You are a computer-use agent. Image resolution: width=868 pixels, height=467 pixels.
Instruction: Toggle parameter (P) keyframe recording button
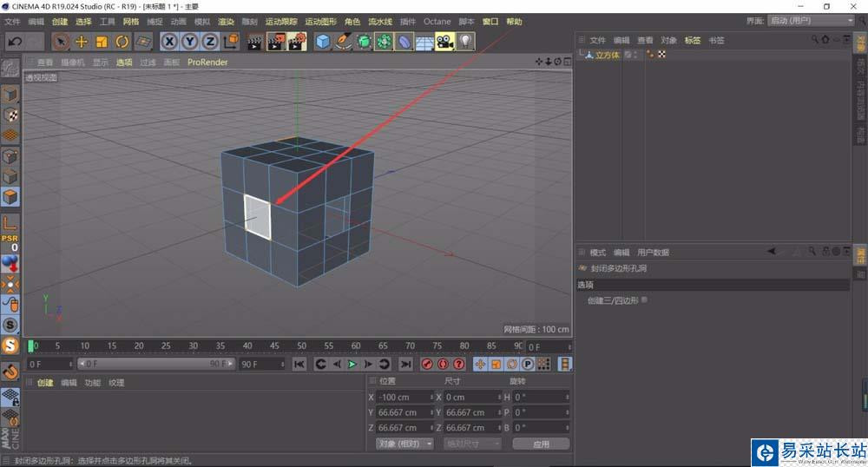[x=528, y=364]
